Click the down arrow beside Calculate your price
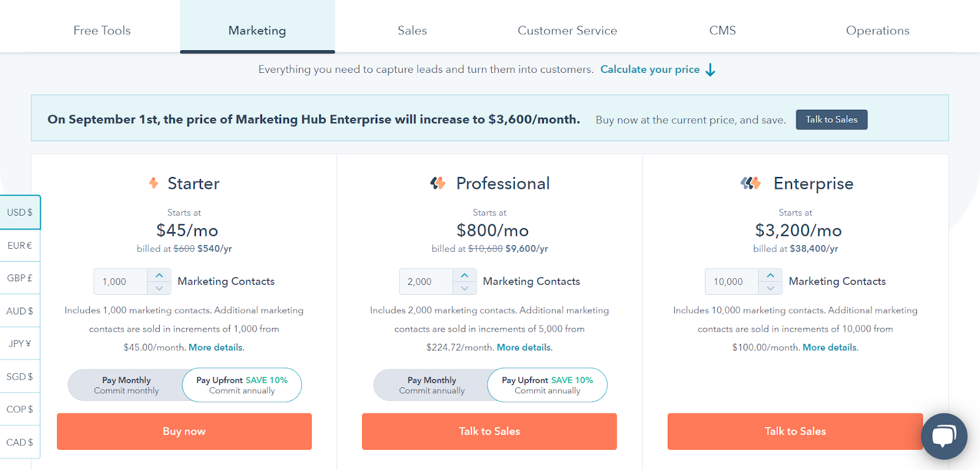 point(710,70)
